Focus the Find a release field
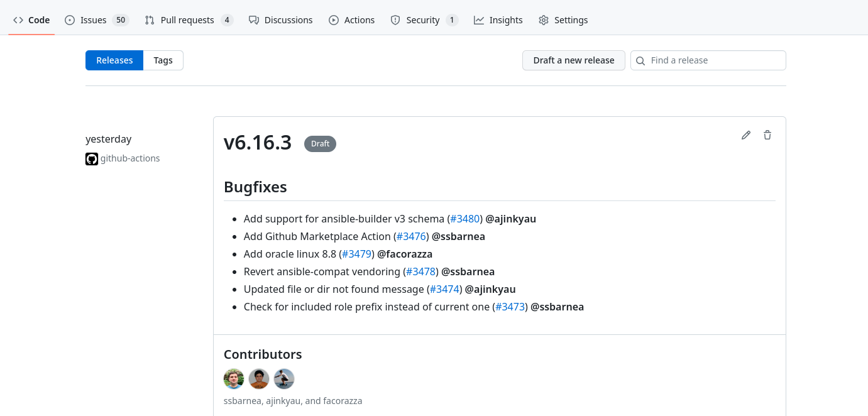 tap(708, 60)
